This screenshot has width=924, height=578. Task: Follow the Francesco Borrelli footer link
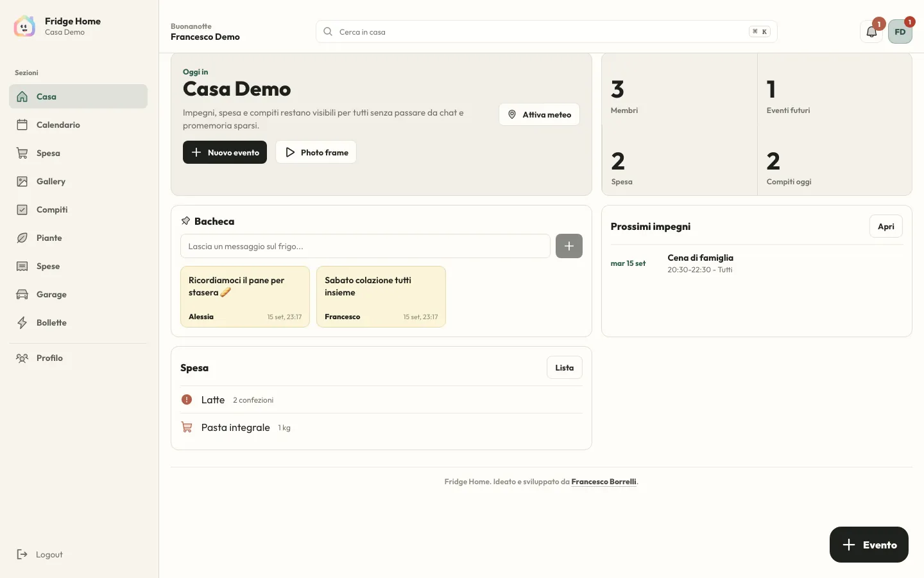pyautogui.click(x=604, y=482)
